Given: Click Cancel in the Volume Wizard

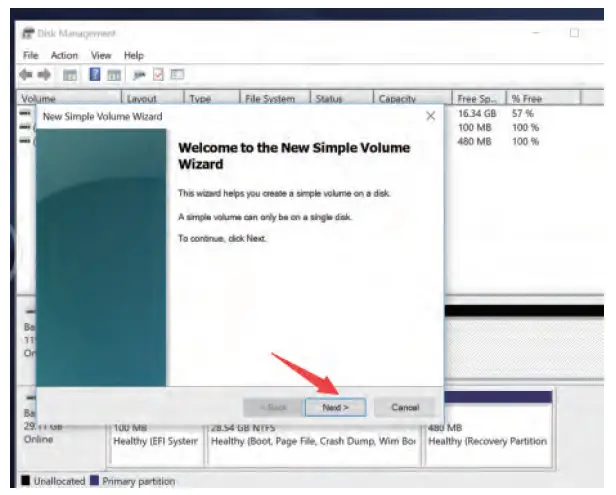Looking at the screenshot, I should pyautogui.click(x=405, y=407).
